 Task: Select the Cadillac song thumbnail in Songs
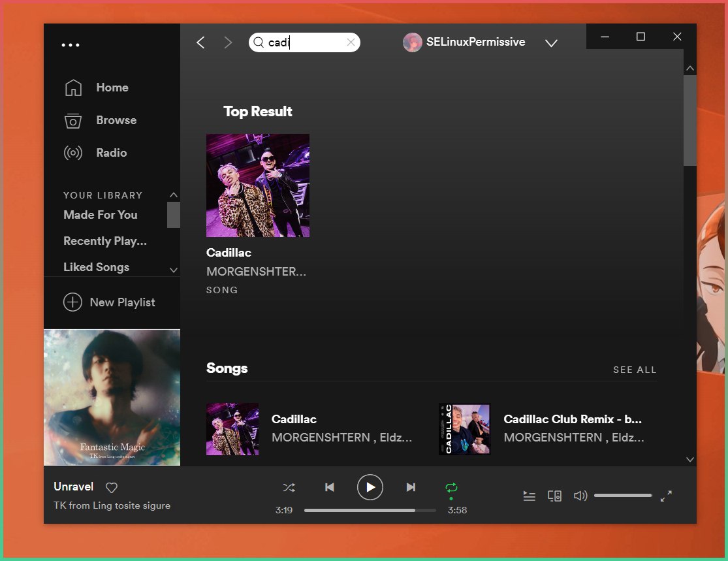[232, 428]
